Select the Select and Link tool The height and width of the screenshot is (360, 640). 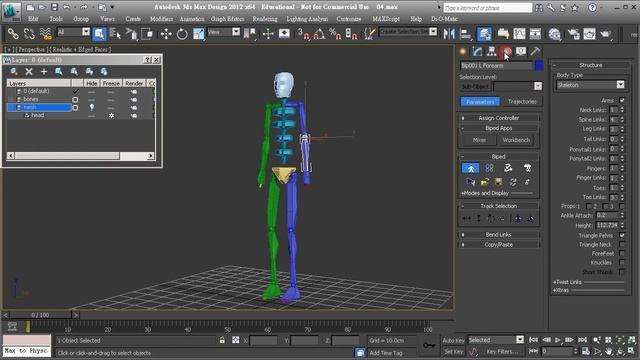tap(13, 34)
